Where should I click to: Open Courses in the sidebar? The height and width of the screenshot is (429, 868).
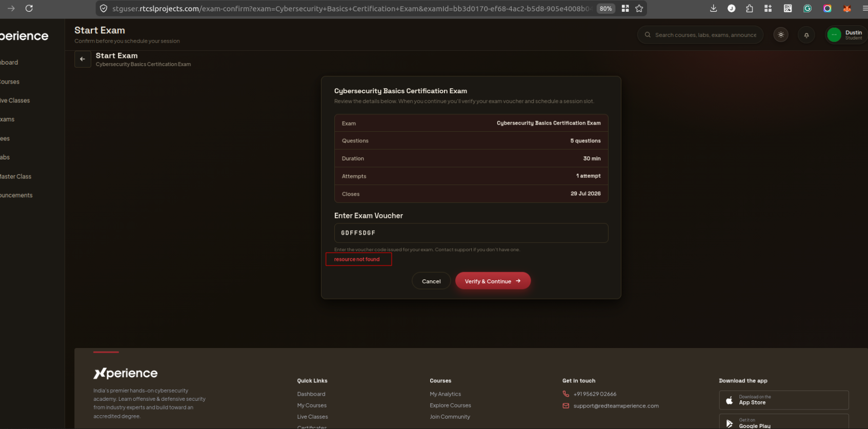10,82
